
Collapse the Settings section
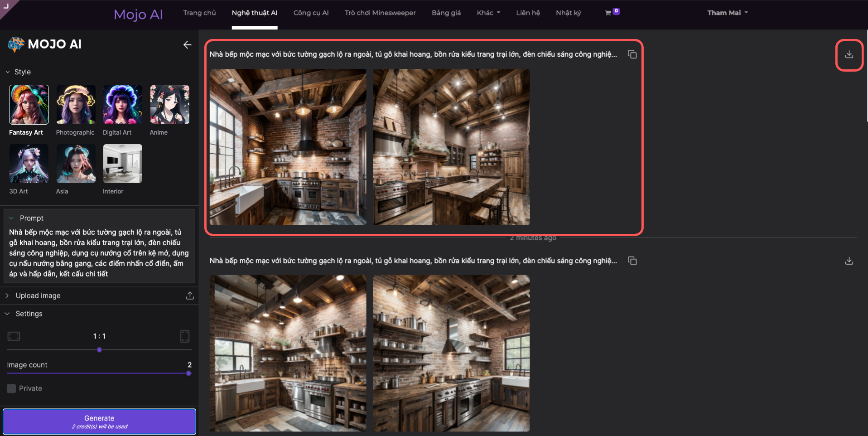click(7, 314)
